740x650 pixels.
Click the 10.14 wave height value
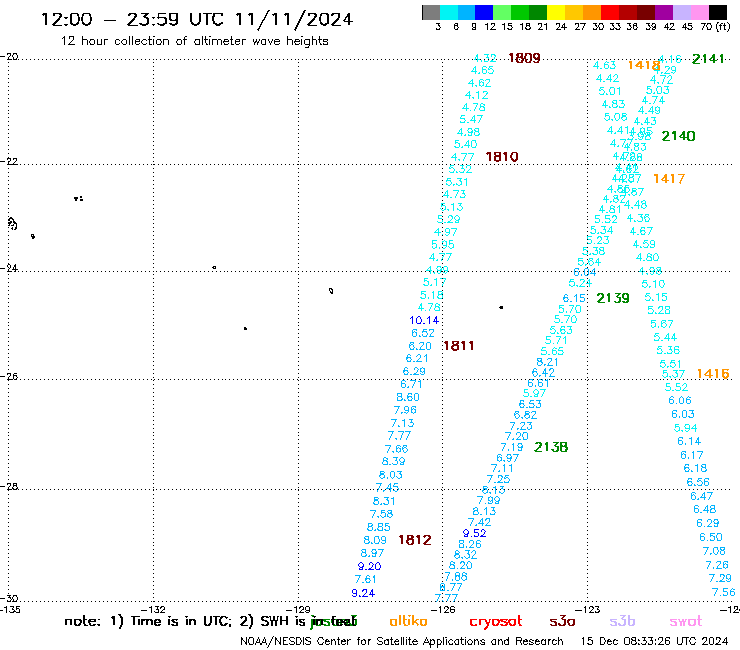pyautogui.click(x=424, y=320)
